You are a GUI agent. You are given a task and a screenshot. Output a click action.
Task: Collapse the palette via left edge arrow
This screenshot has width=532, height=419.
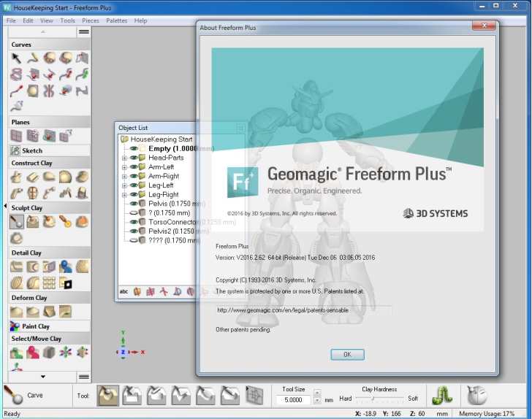(5, 206)
